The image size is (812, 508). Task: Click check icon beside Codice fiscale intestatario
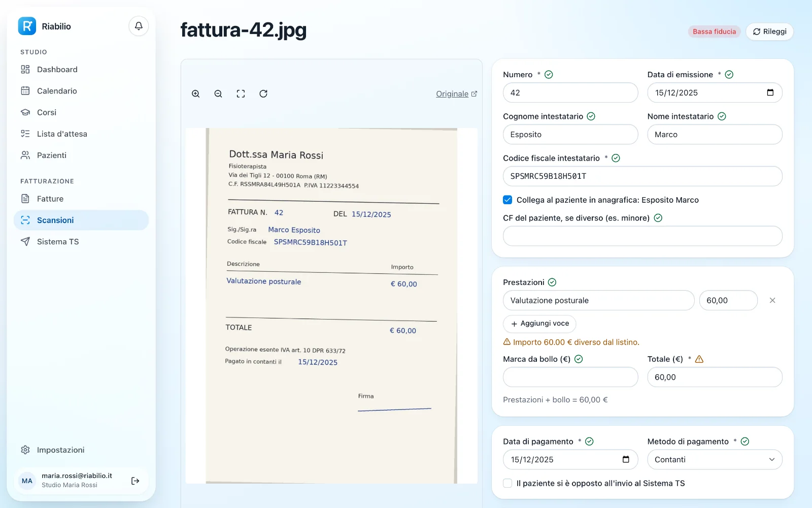616,158
